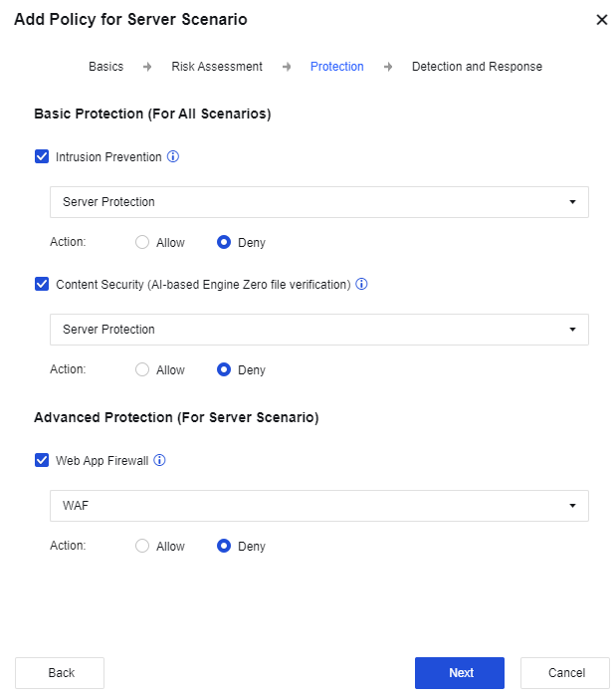Image resolution: width=616 pixels, height=699 pixels.
Task: Choose Allow for Content Security action
Action: click(x=142, y=369)
